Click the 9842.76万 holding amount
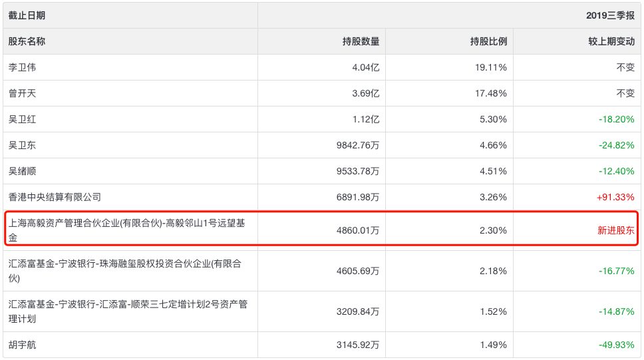 358,145
